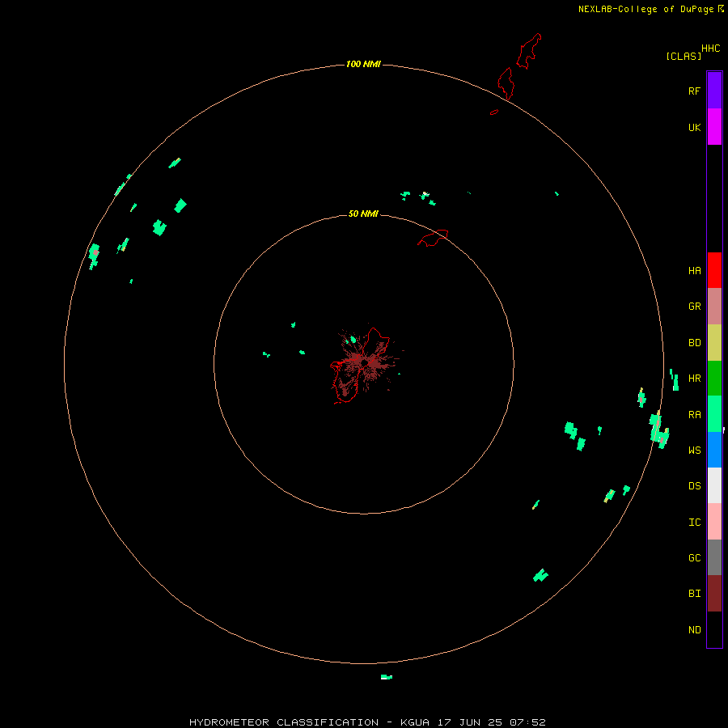Click the BI brown legend swatch
The height and width of the screenshot is (728, 728).
pos(714,594)
